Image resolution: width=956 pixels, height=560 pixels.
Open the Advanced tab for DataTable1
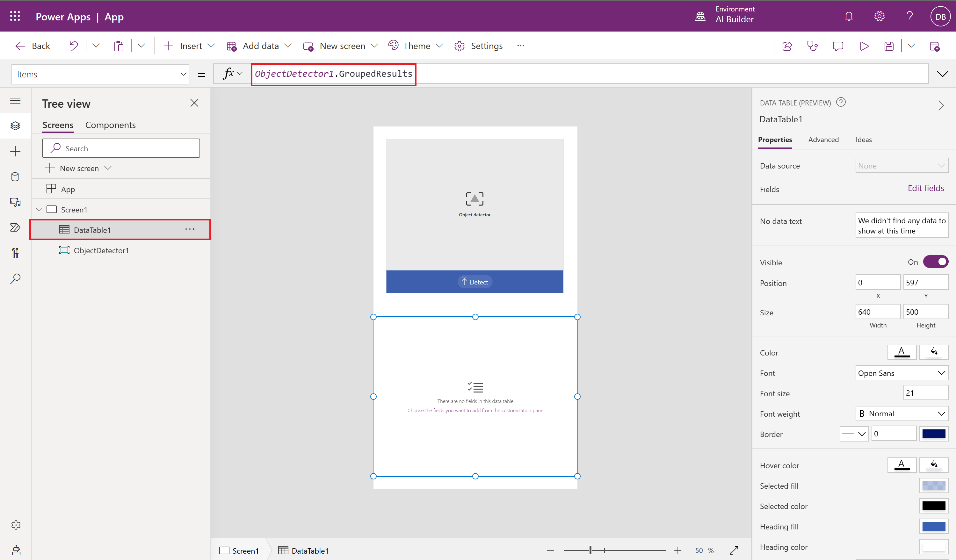pos(823,140)
